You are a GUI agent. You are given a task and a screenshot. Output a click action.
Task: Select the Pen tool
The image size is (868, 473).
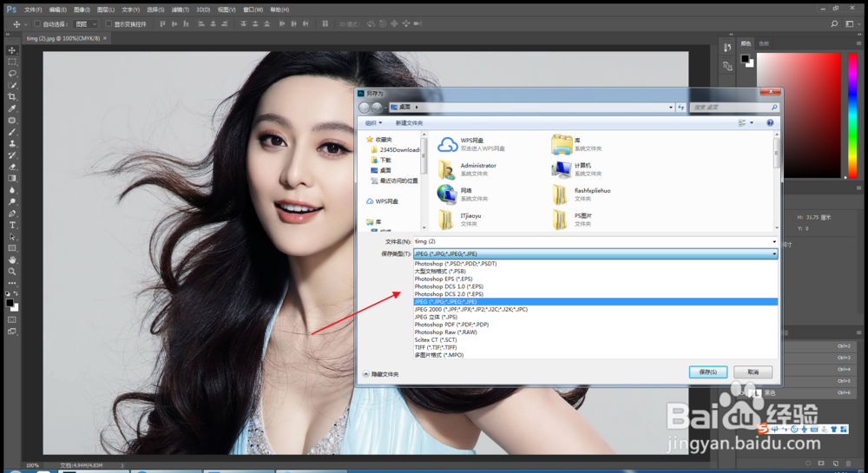[x=12, y=214]
